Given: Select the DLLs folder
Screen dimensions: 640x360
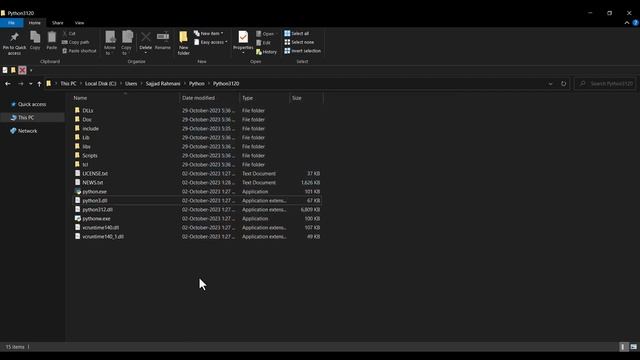Looking at the screenshot, I should 87,111.
